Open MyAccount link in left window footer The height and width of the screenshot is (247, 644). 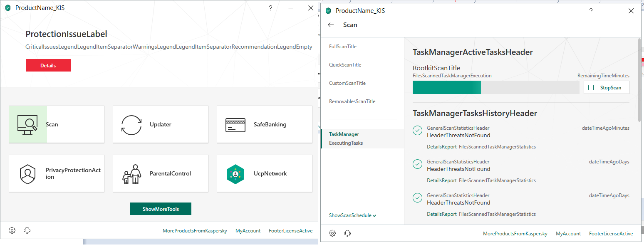coord(248,231)
